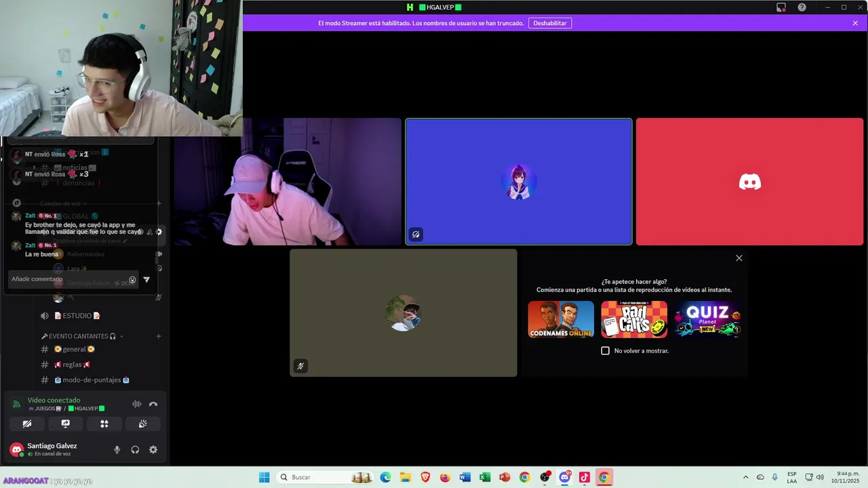The width and height of the screenshot is (868, 488).
Task: Open Excel from taskbar
Action: pyautogui.click(x=485, y=477)
